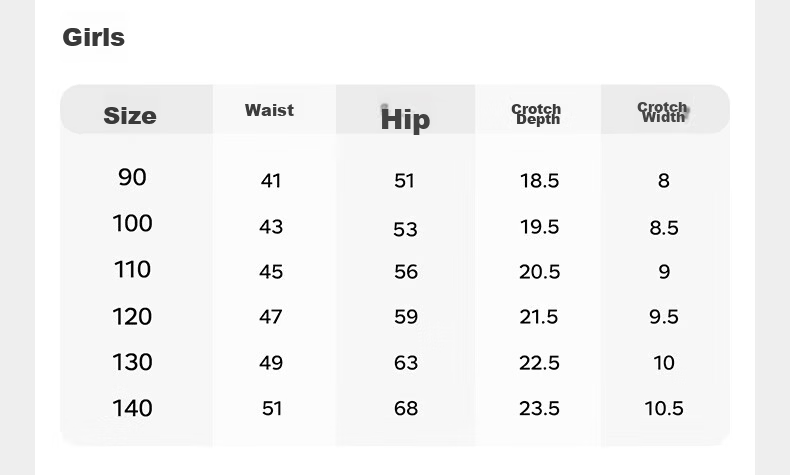Image resolution: width=790 pixels, height=475 pixels.
Task: Click the Crotch Width column header
Action: click(x=663, y=112)
